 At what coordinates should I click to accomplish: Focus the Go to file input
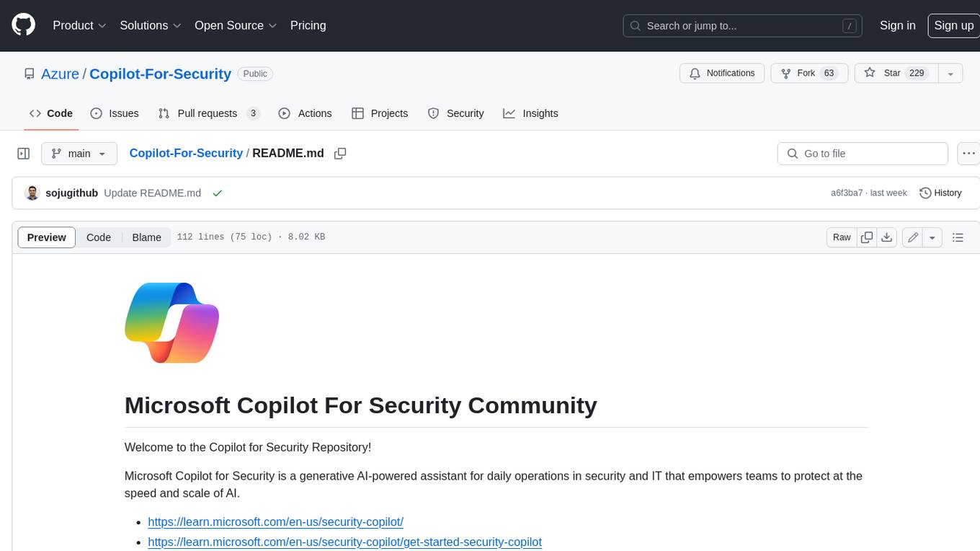click(863, 154)
